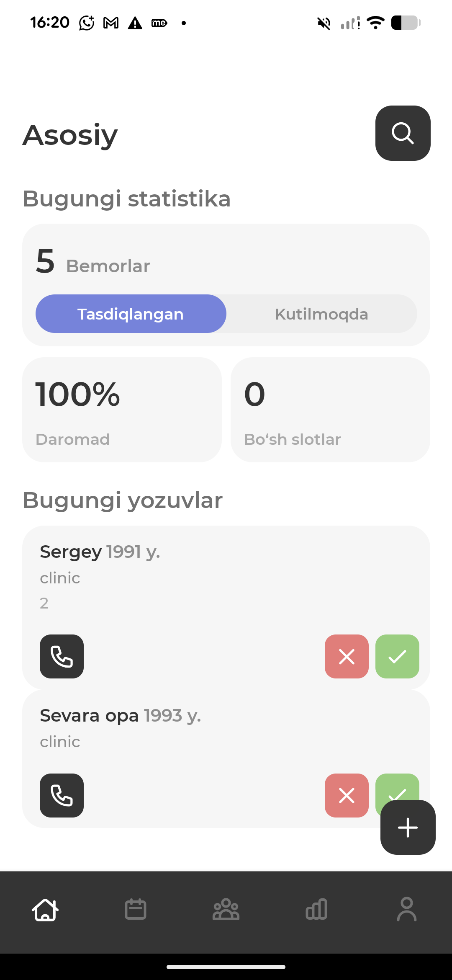Switch to the Kutilmoqda filter
Screen dimensions: 452x980
coord(321,314)
